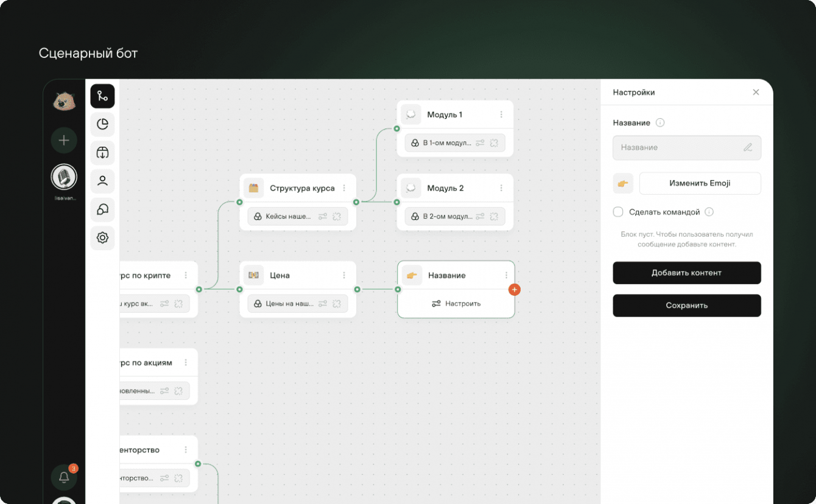The width and height of the screenshot is (816, 504).
Task: Select the Цена block title
Action: pyautogui.click(x=280, y=275)
